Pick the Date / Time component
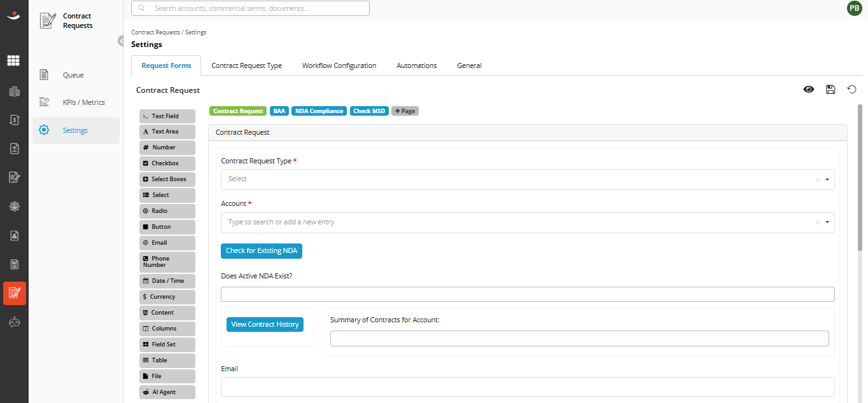 [167, 281]
